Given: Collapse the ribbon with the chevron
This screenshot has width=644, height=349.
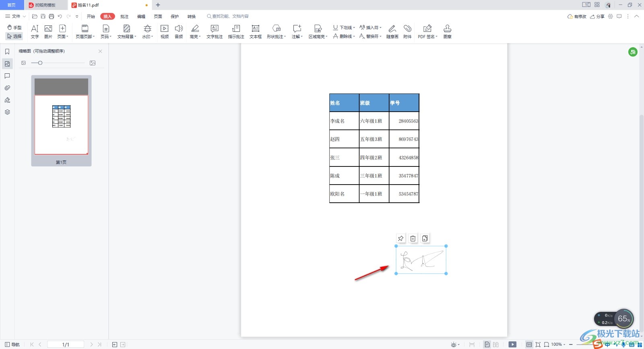Looking at the screenshot, I should (x=636, y=17).
